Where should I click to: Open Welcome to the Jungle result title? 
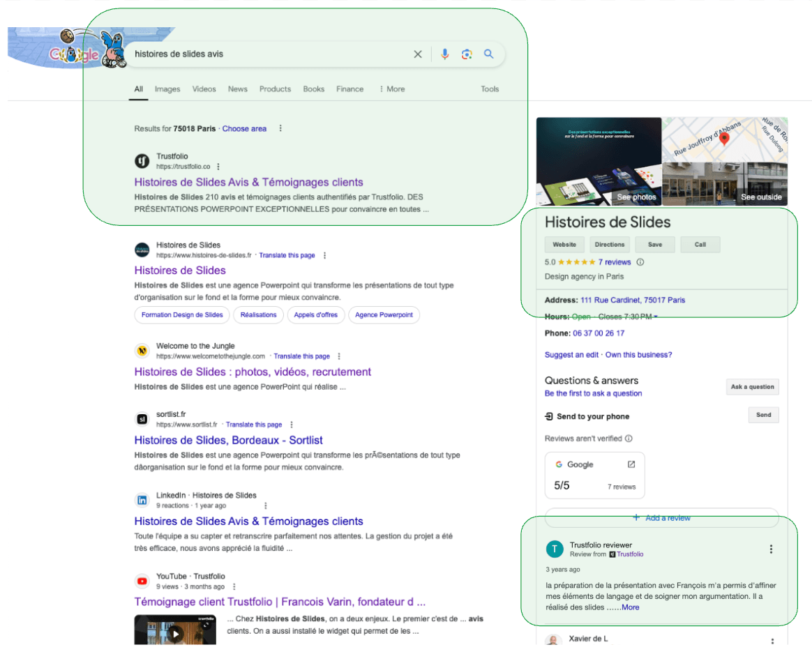[253, 372]
